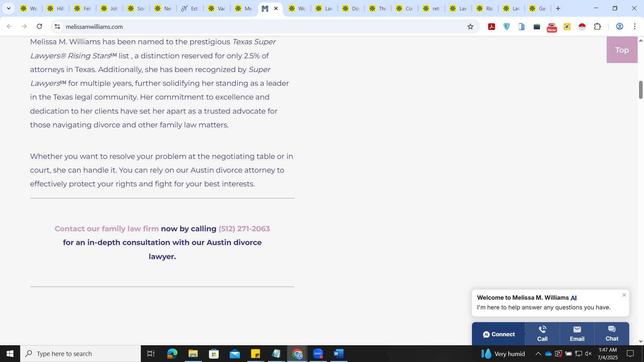Viewport: 644px width, 362px height.
Task: Follow 'Contact our family law firm' link
Action: click(107, 229)
